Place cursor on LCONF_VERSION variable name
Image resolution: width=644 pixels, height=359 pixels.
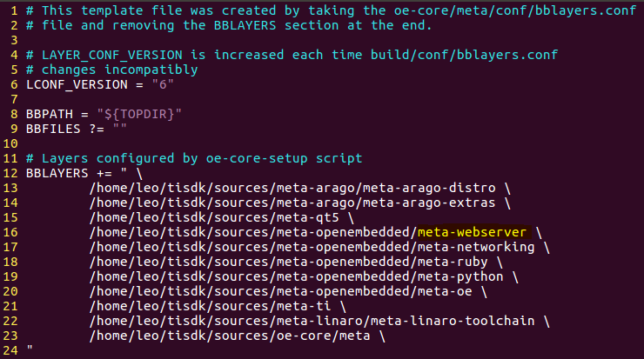[77, 84]
